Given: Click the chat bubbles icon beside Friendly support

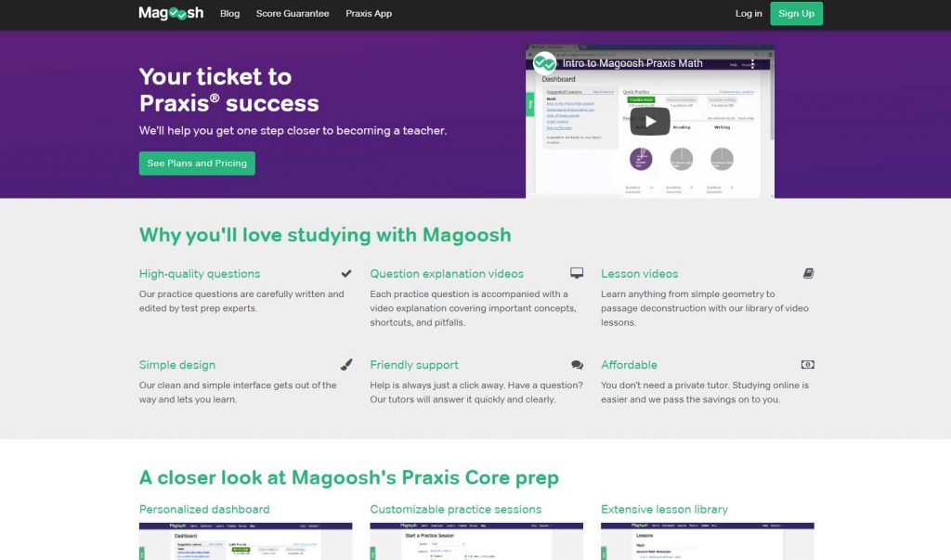Looking at the screenshot, I should (x=577, y=365).
